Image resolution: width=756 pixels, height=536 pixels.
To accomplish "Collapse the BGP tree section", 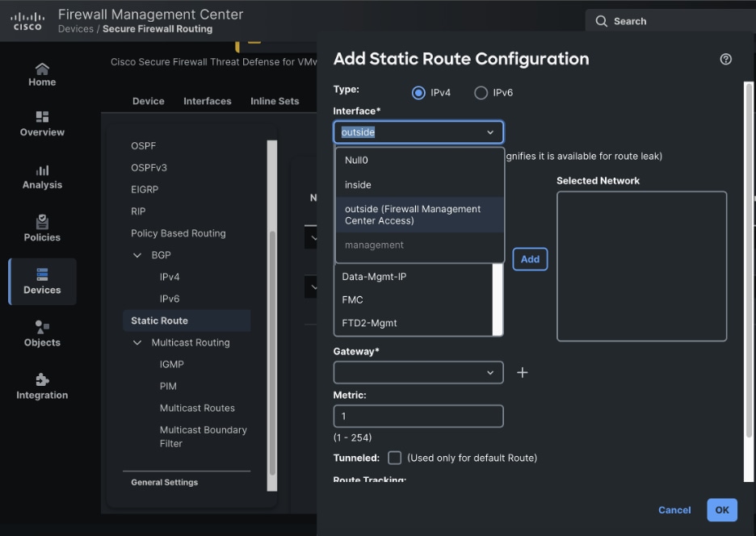I will (137, 255).
